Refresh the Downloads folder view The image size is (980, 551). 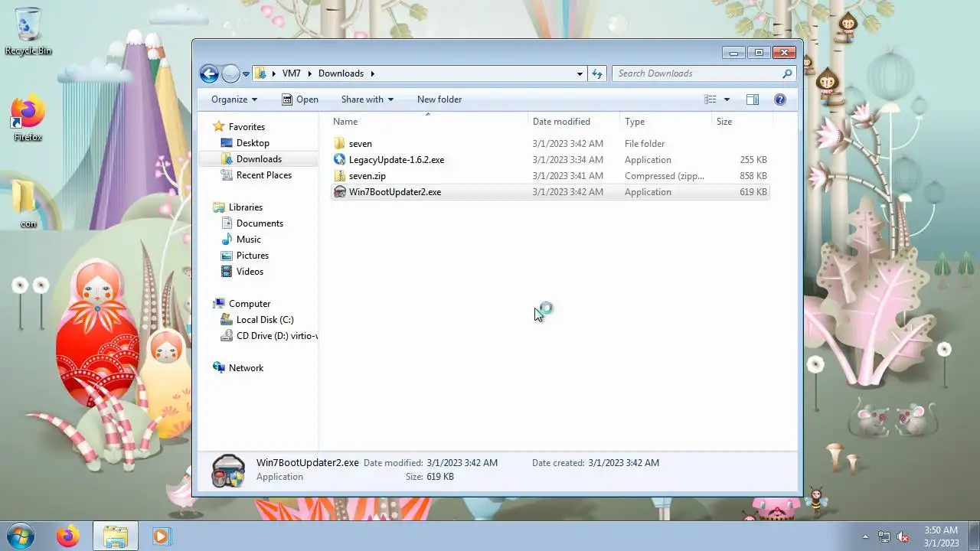597,73
